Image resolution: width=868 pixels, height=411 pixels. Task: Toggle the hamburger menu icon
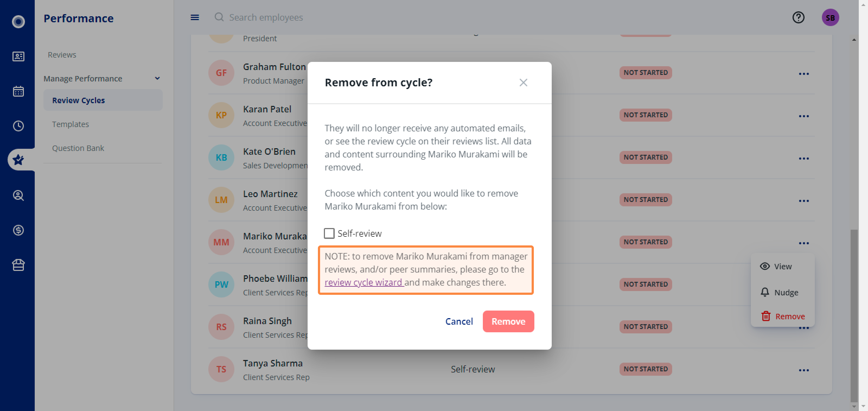pyautogui.click(x=195, y=17)
